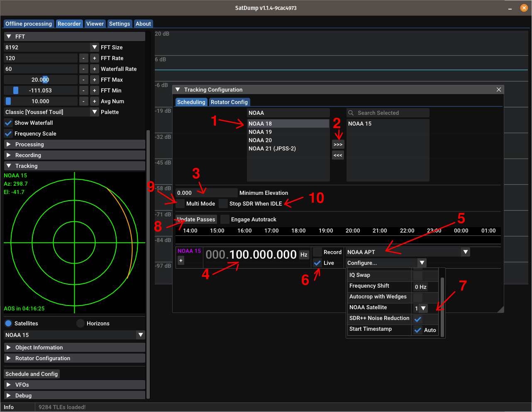
Task: Enable the Record checkbox
Action: (317, 252)
